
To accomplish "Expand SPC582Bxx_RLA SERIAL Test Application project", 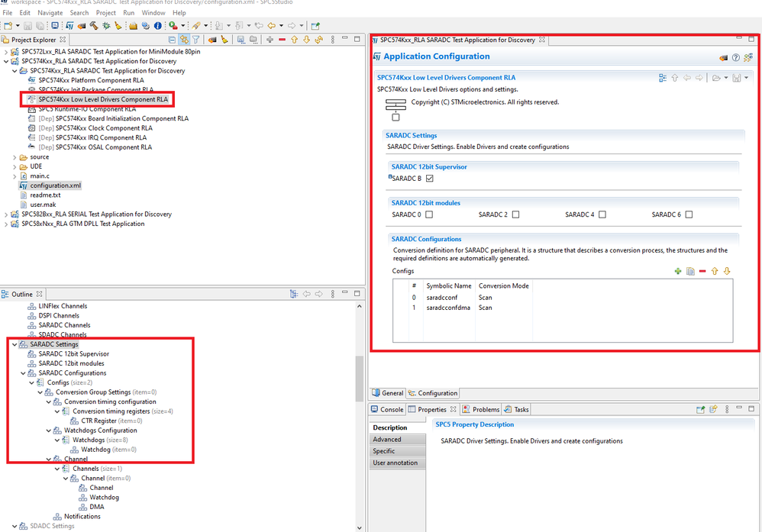I will 6,214.
